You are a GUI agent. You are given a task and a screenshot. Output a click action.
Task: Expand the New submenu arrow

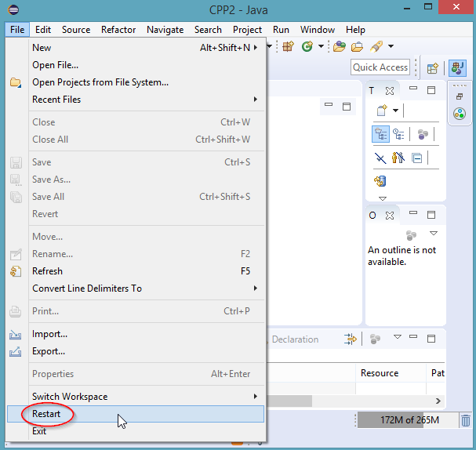(x=256, y=48)
